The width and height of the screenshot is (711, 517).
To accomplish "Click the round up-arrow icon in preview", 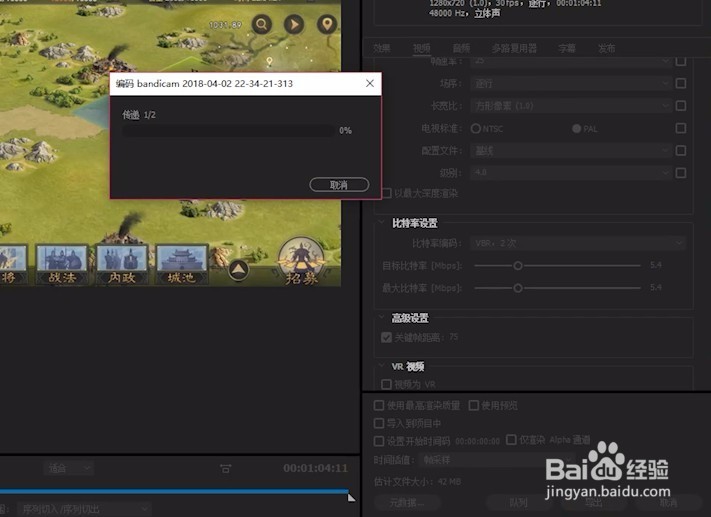I will (x=239, y=270).
